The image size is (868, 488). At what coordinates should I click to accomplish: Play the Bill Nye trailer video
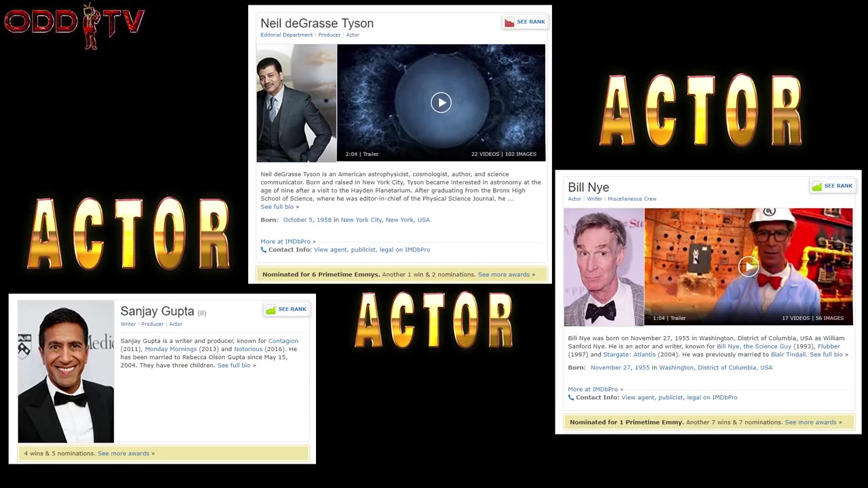(748, 266)
